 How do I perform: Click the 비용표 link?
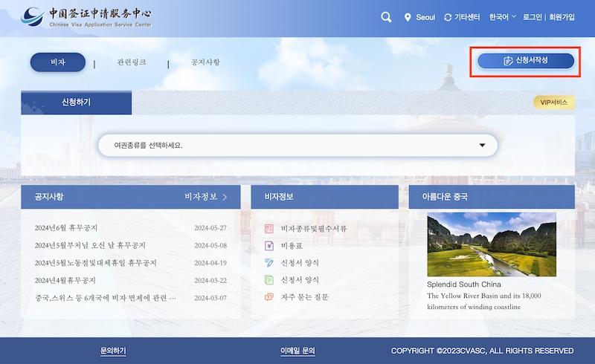[x=292, y=246]
